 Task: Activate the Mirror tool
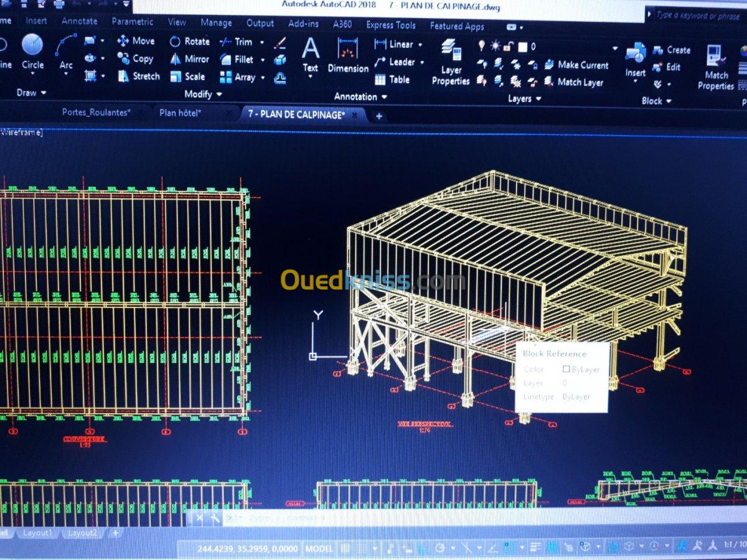click(189, 59)
